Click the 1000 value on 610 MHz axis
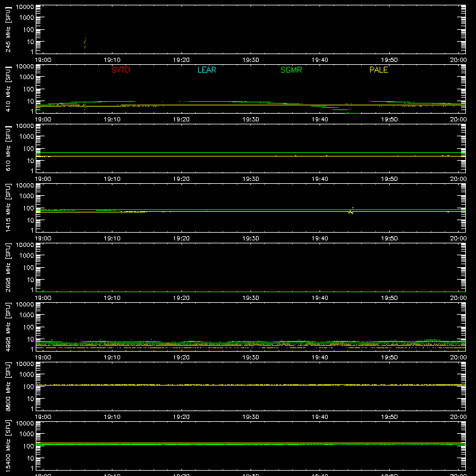This screenshot has height=476, width=476. 27,136
